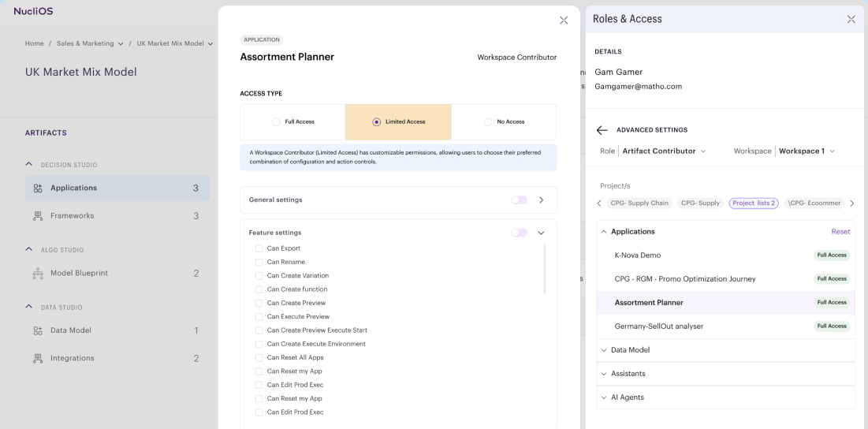Close the Assortment Planner dialog
868x429 pixels.
564,21
